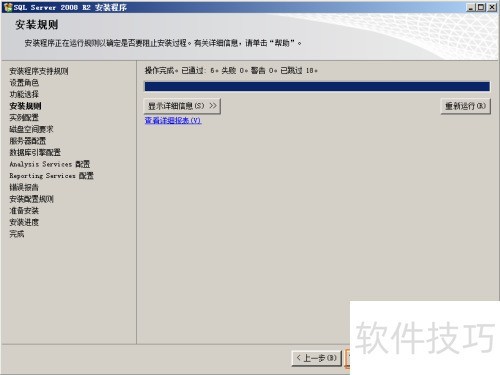Select 设置角色 step in sidebar

coord(24,83)
